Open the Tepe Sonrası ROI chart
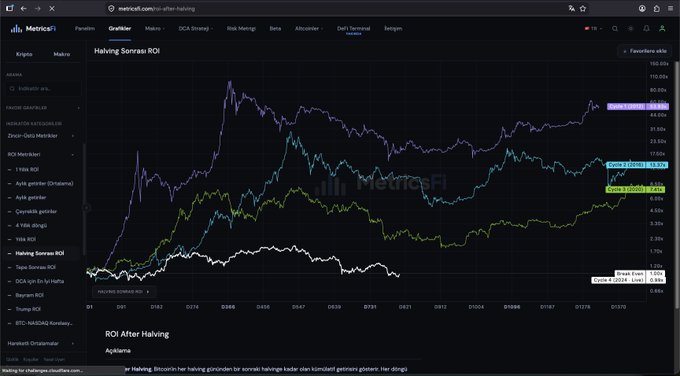 point(36,267)
